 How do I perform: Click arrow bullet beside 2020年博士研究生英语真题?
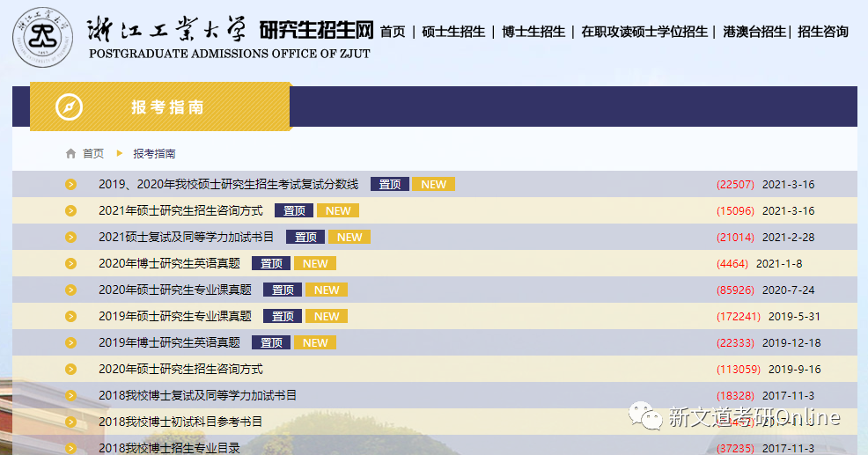71,263
